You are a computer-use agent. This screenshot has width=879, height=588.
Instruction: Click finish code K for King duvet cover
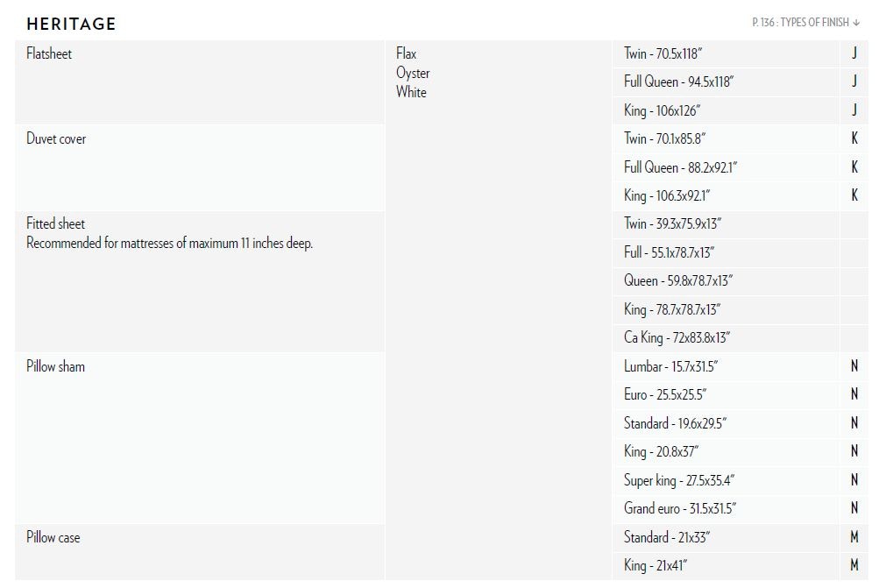pos(854,195)
